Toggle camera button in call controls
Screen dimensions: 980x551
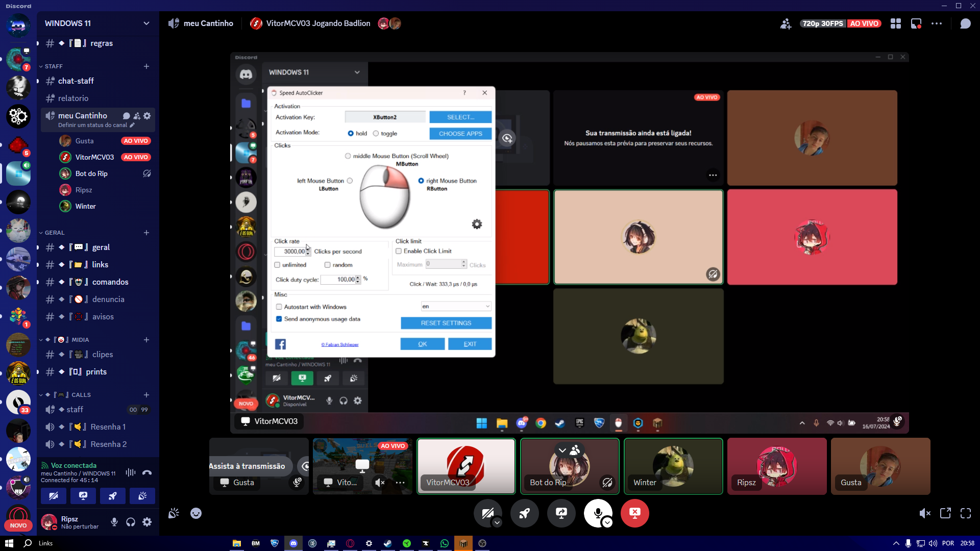point(487,513)
